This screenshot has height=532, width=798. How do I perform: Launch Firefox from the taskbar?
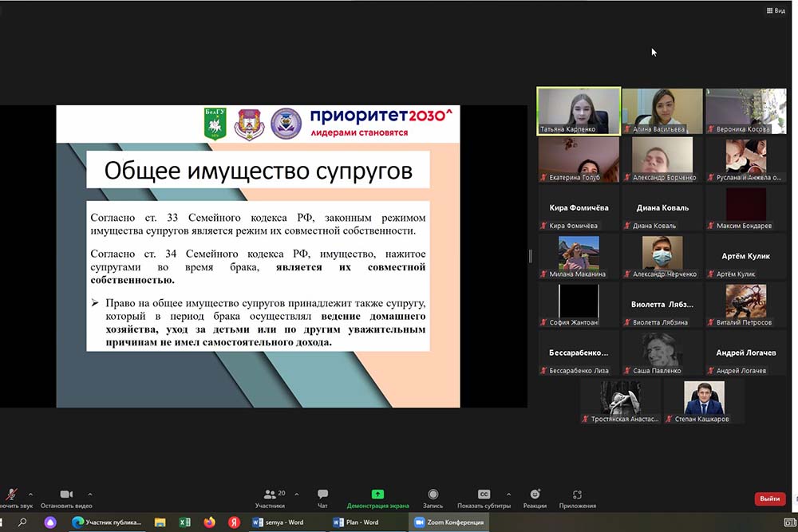(x=209, y=522)
